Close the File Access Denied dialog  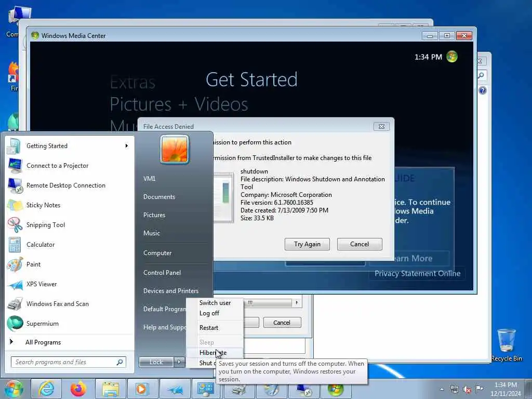[381, 127]
